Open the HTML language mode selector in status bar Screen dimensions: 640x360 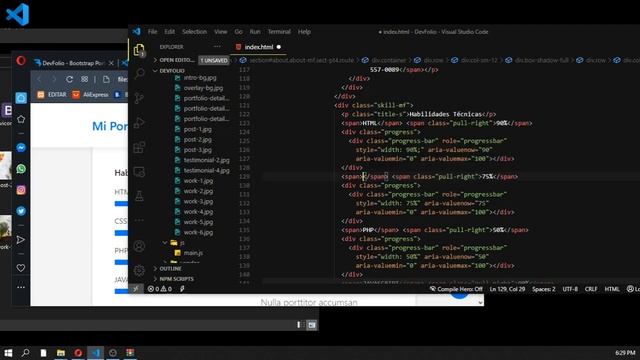click(x=612, y=289)
